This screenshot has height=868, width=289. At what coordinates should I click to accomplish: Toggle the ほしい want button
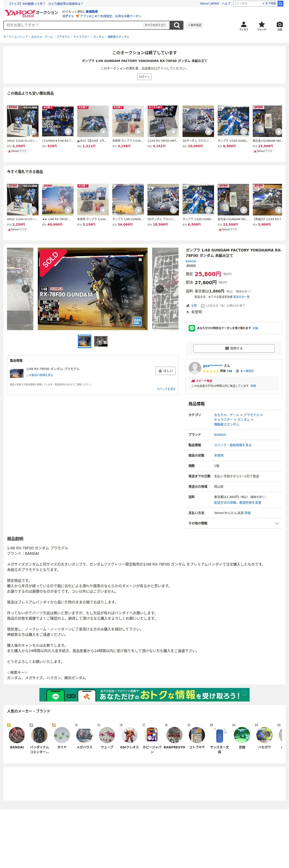pyautogui.click(x=165, y=371)
